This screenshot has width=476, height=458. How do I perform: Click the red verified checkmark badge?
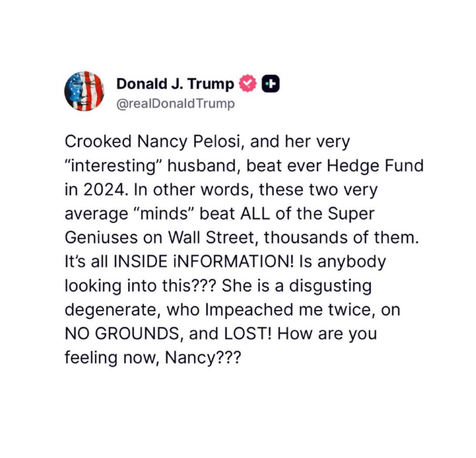(x=248, y=83)
